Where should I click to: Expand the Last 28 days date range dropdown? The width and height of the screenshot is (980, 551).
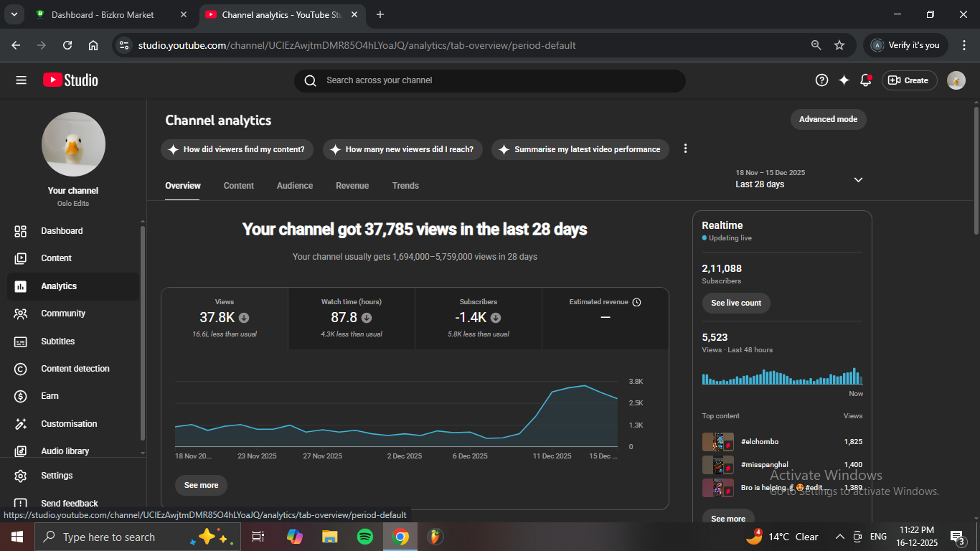(x=858, y=179)
